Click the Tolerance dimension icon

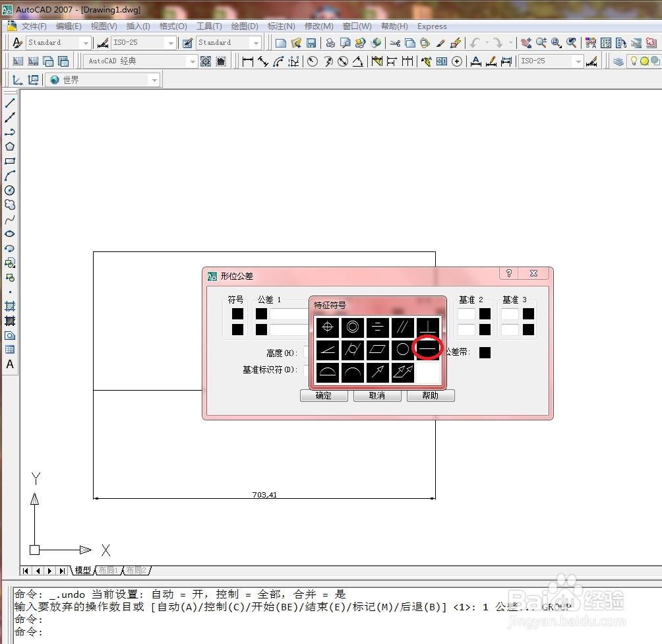442,61
